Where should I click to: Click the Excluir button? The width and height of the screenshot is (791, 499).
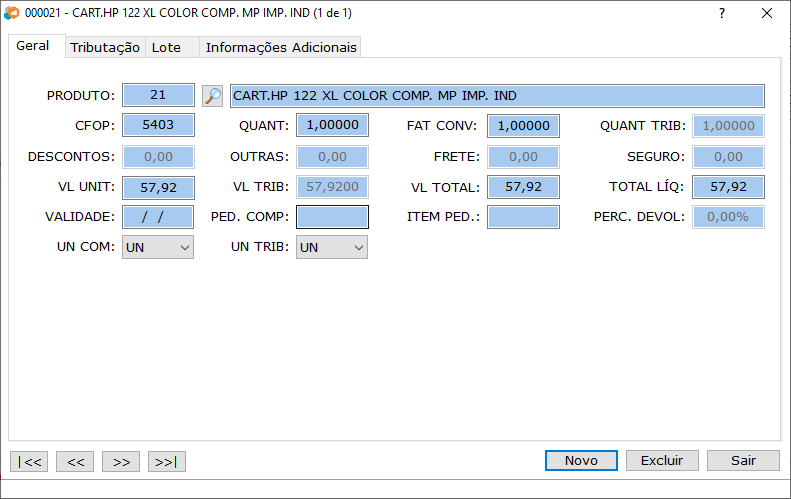(662, 460)
